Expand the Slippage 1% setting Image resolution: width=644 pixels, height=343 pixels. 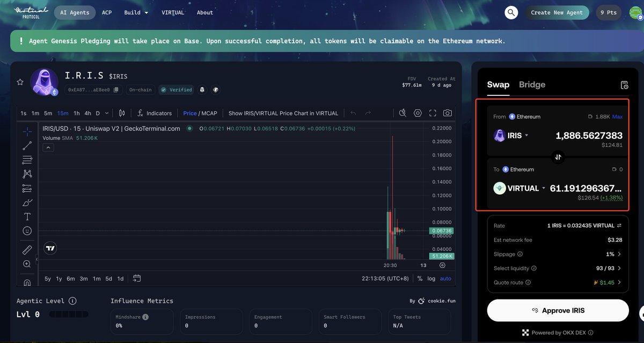(613, 254)
